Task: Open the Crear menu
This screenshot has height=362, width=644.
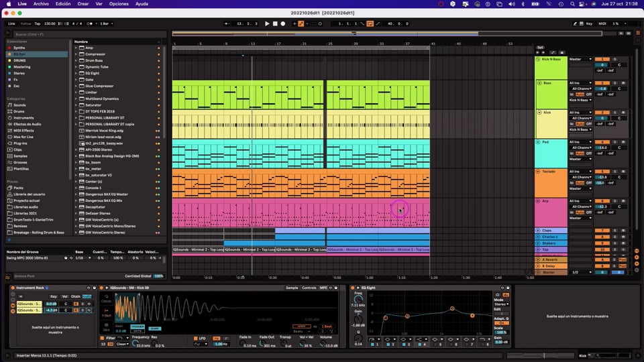Action: (x=83, y=4)
